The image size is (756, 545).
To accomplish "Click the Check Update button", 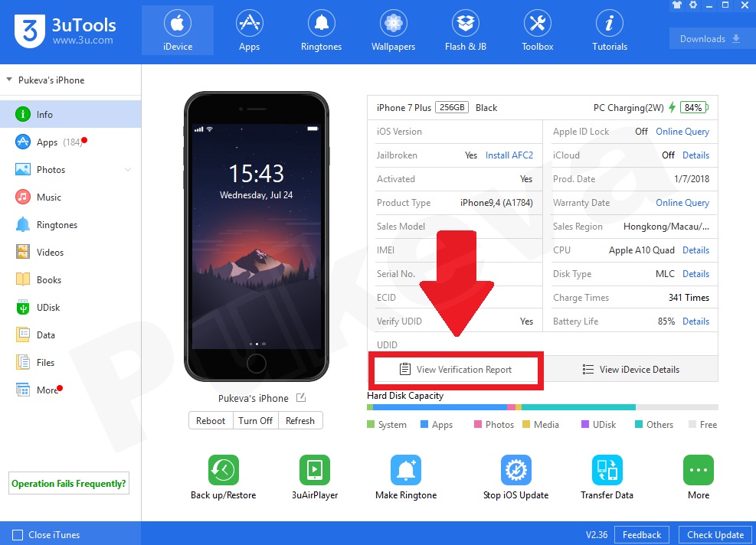I will pyautogui.click(x=715, y=535).
